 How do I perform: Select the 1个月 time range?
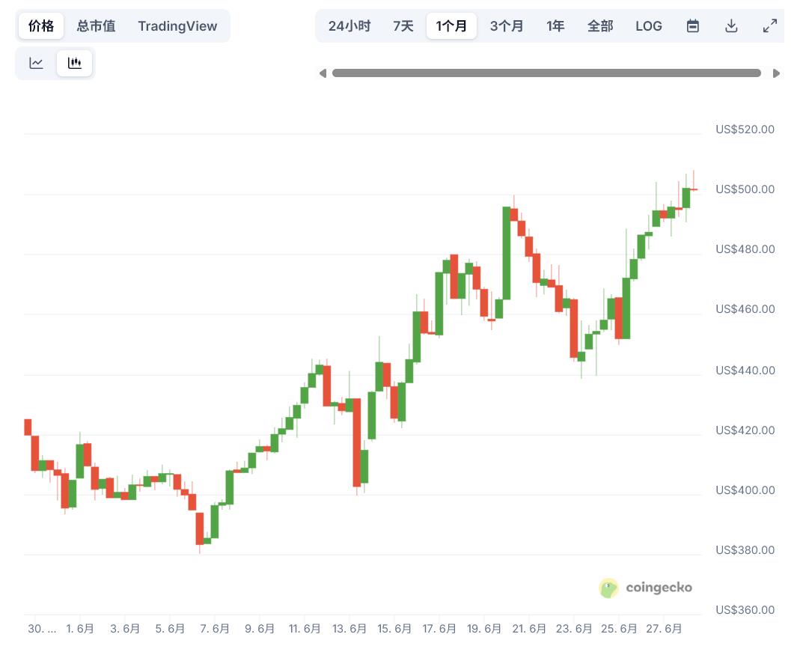pos(451,26)
